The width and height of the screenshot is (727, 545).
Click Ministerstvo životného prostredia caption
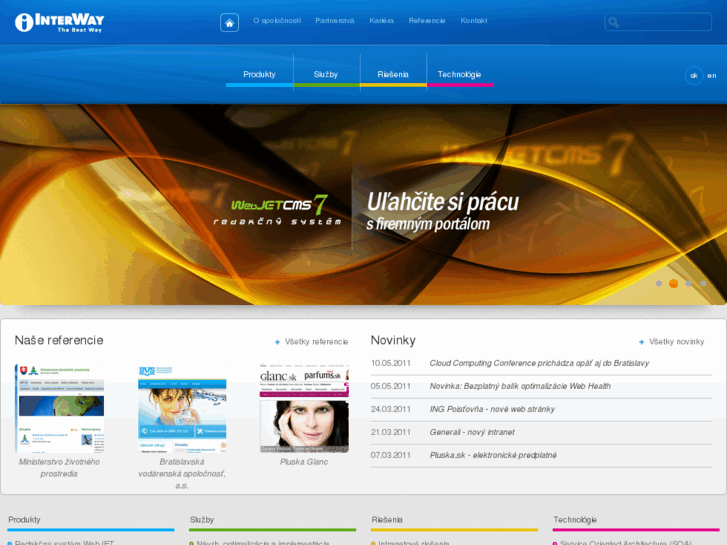(x=59, y=468)
